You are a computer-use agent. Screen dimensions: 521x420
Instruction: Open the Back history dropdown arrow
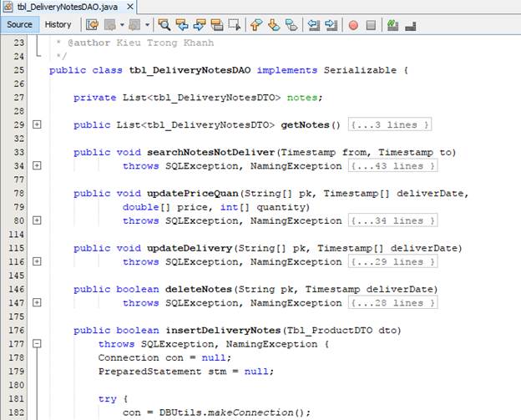pos(122,24)
